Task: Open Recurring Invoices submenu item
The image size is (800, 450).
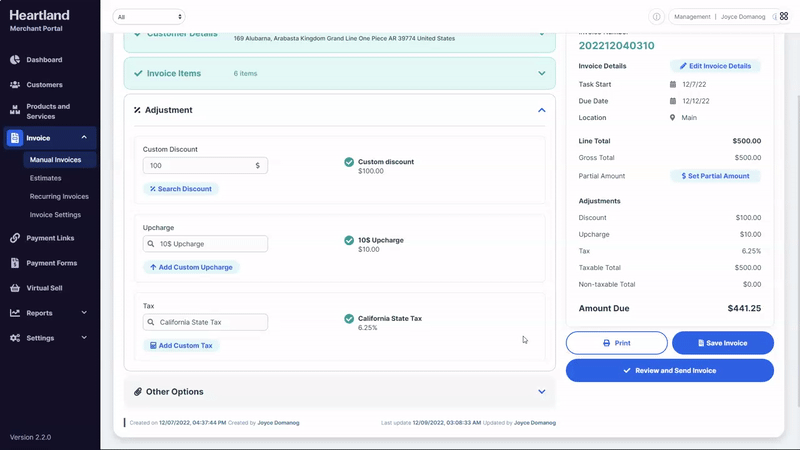Action: (59, 196)
